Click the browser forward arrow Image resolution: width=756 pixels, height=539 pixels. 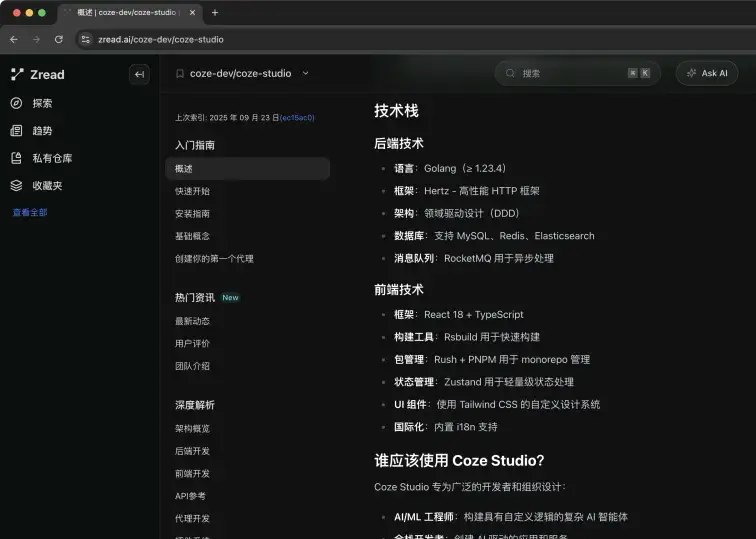click(36, 40)
